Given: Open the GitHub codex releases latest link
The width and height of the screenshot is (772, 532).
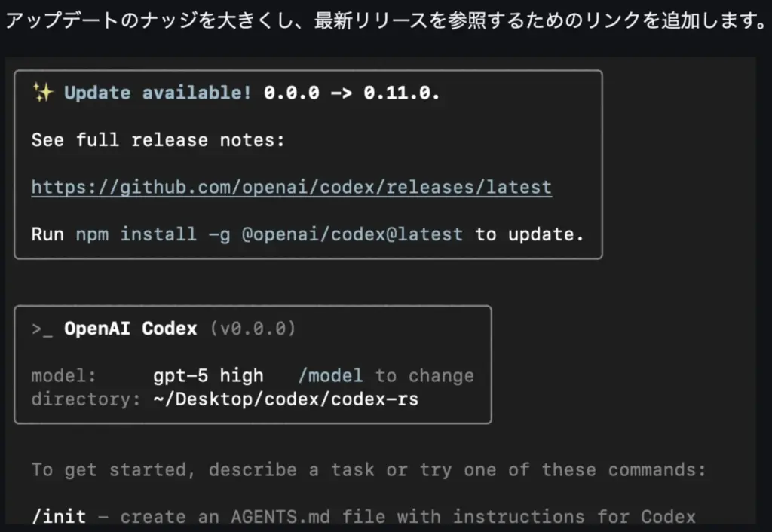Looking at the screenshot, I should (291, 187).
